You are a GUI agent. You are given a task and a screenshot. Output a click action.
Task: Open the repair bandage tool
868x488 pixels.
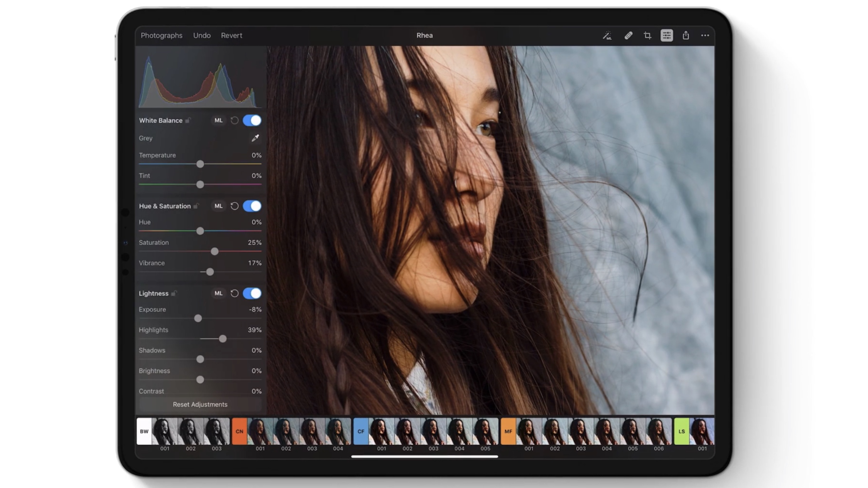(628, 35)
